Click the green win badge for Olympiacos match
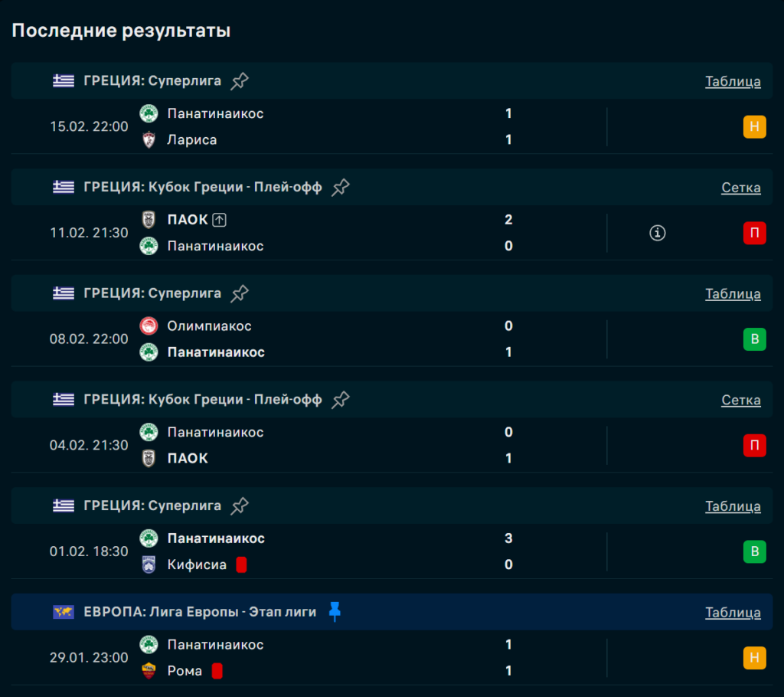This screenshot has width=784, height=697. 754,339
